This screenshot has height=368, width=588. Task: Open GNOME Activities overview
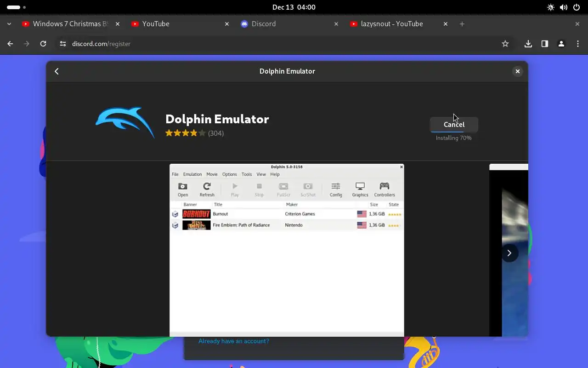tap(16, 7)
